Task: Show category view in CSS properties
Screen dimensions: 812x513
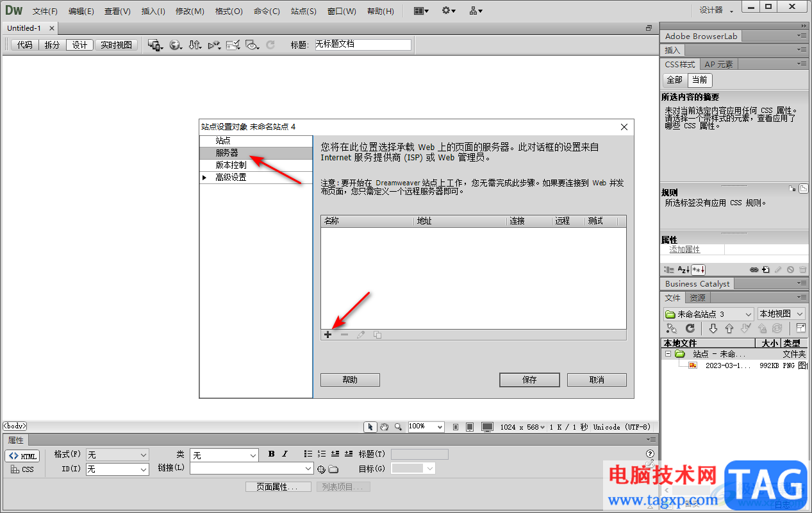Action: tap(669, 270)
